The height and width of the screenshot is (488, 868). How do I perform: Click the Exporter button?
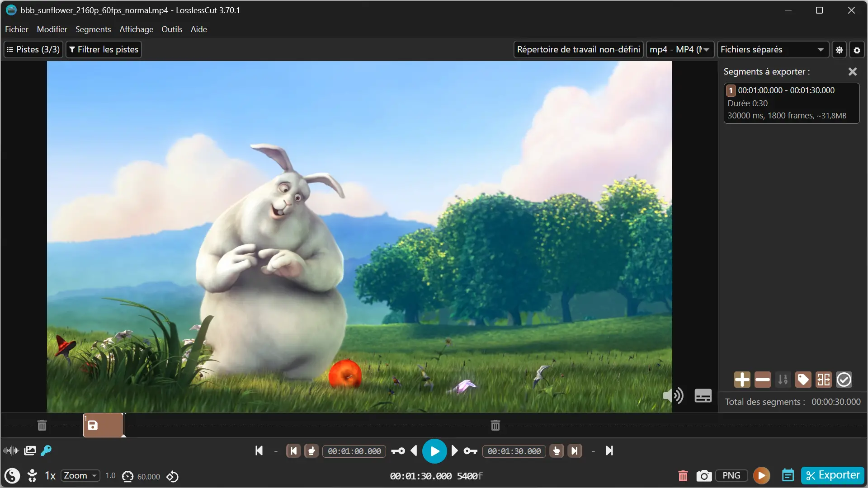(833, 475)
